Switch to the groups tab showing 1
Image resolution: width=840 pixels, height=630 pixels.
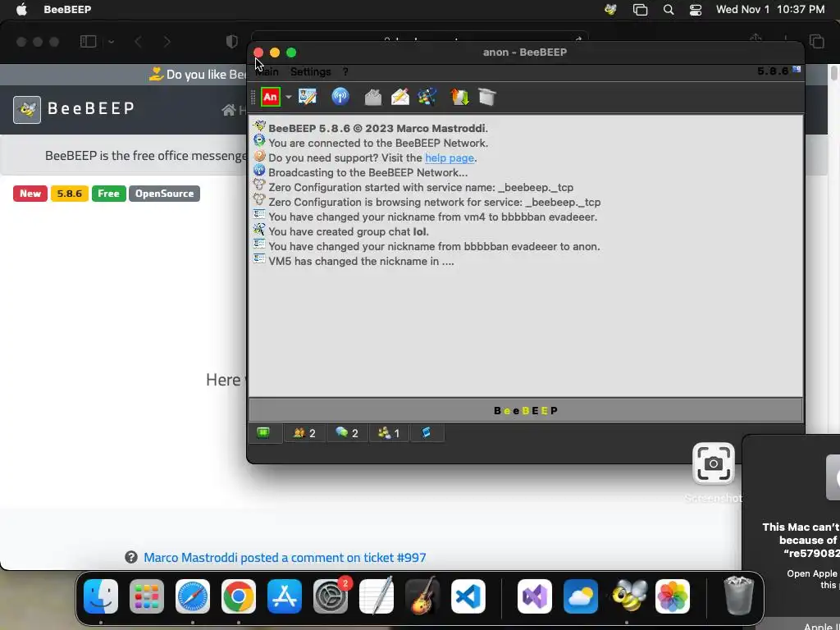point(389,433)
